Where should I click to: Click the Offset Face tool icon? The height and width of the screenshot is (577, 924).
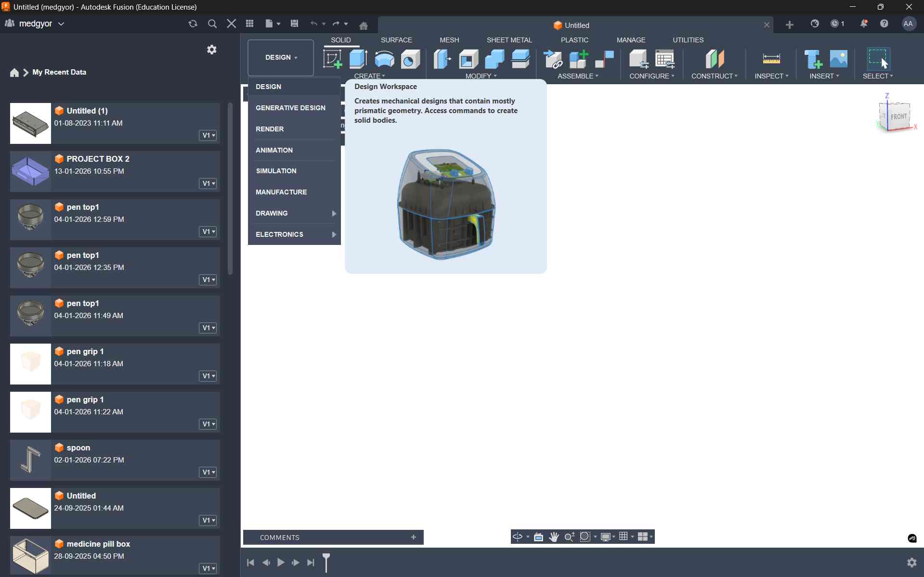pyautogui.click(x=521, y=59)
